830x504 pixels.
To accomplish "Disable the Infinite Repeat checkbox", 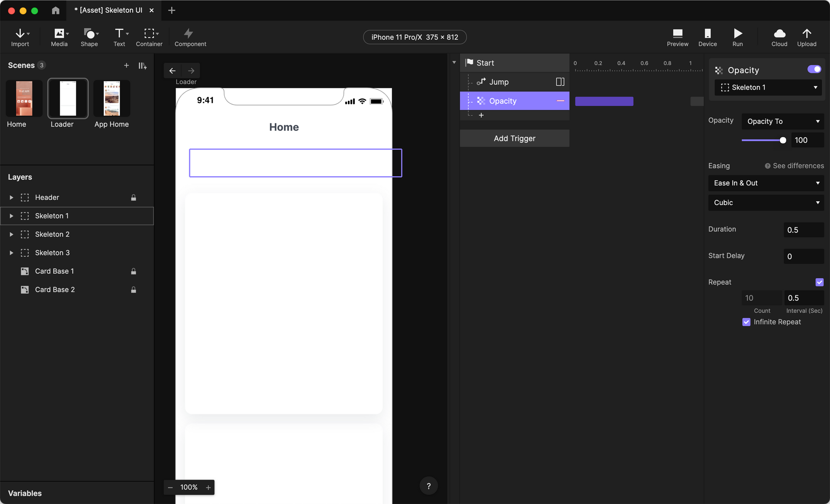I will 746,322.
